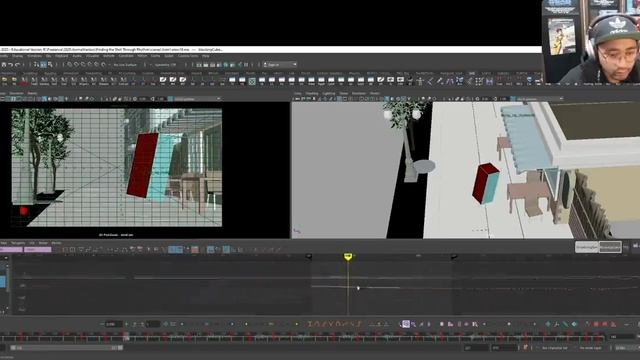Click the left light Graph Editor mode button

click(587, 247)
